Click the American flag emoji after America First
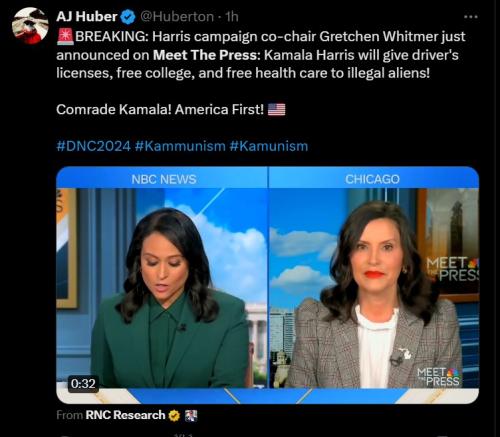The height and width of the screenshot is (437, 500). 277,109
